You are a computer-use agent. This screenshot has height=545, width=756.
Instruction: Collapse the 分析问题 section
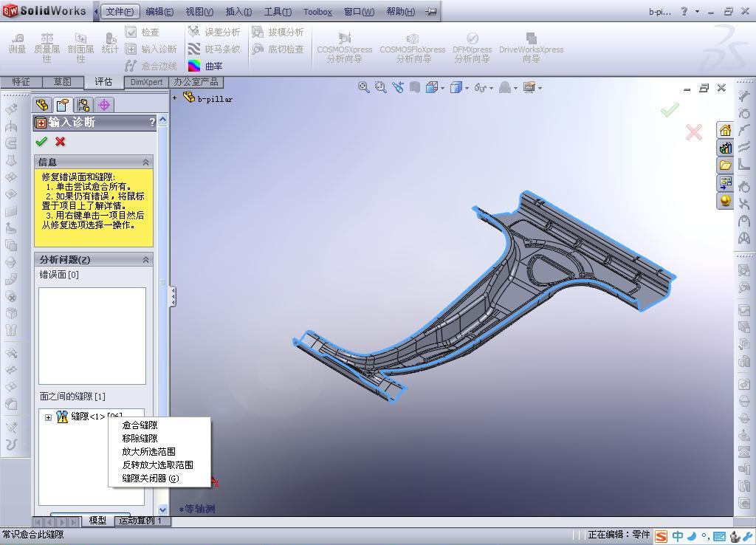145,260
